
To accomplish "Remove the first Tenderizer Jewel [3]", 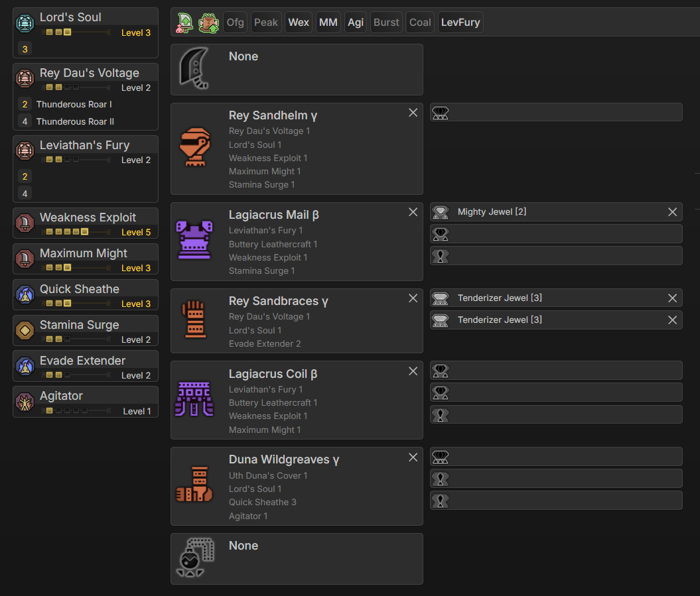I will click(x=672, y=298).
